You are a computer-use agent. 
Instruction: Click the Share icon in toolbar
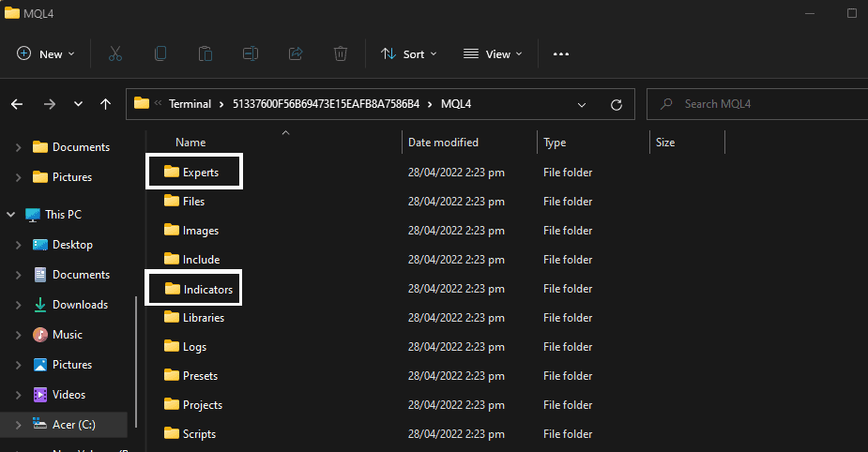pyautogui.click(x=296, y=53)
